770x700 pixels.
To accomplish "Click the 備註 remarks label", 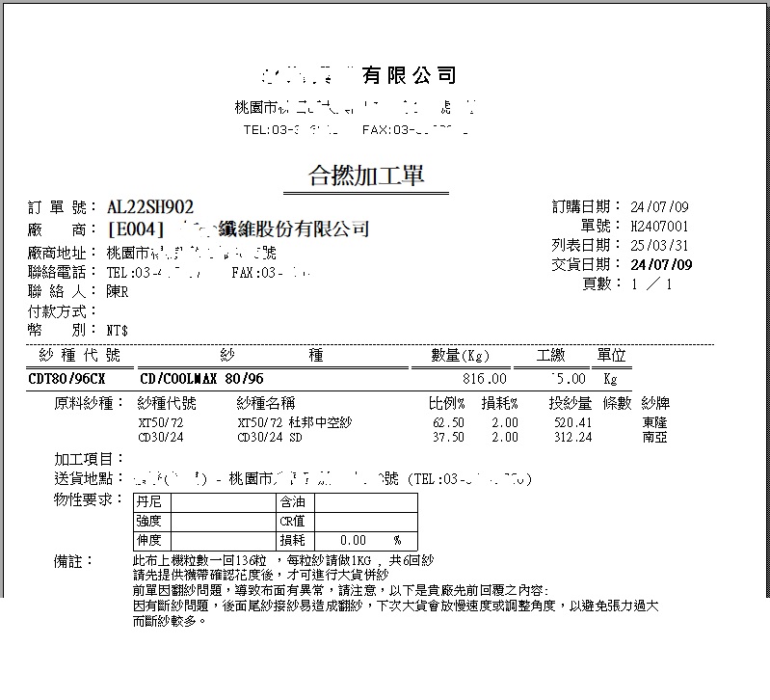I will click(73, 561).
